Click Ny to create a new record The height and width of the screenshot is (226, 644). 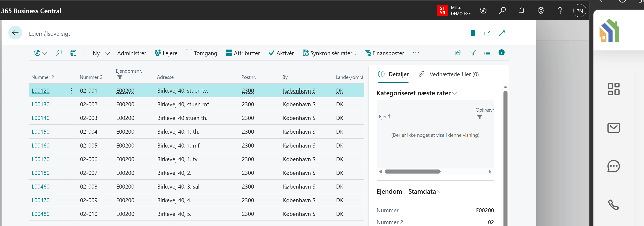[96, 53]
